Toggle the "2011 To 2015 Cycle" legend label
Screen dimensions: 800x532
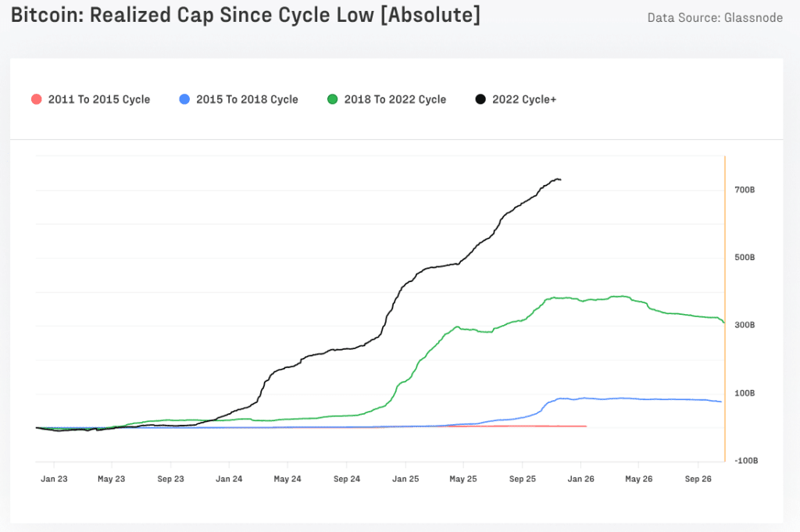(x=98, y=99)
